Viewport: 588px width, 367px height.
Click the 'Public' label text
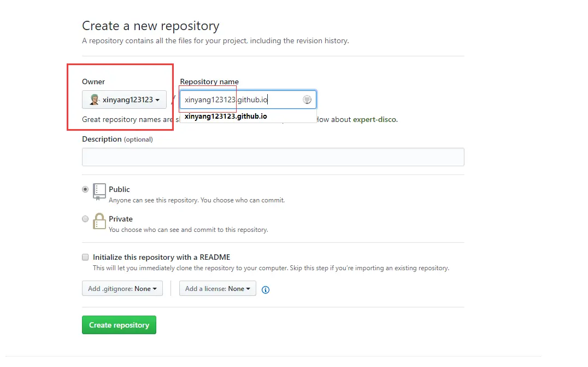point(119,189)
